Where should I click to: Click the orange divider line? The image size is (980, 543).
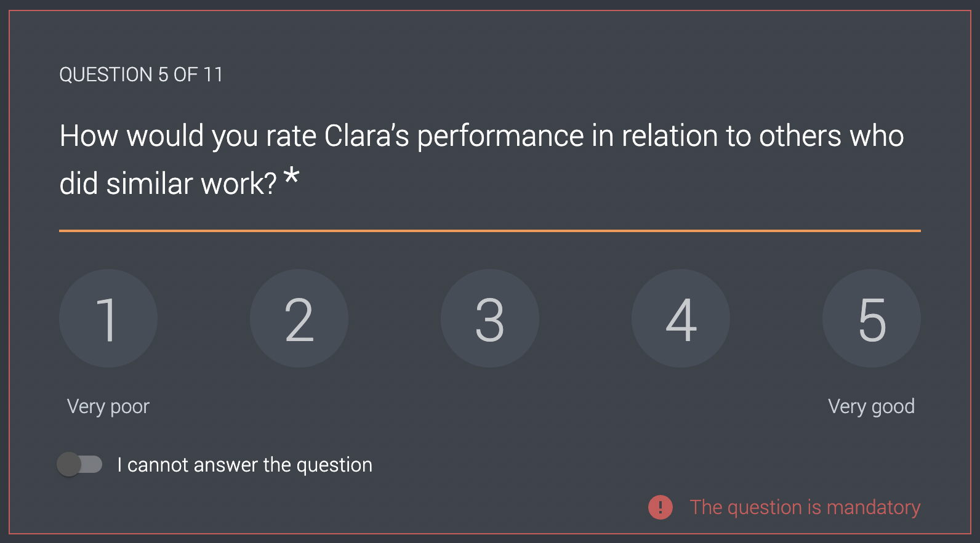coord(490,231)
